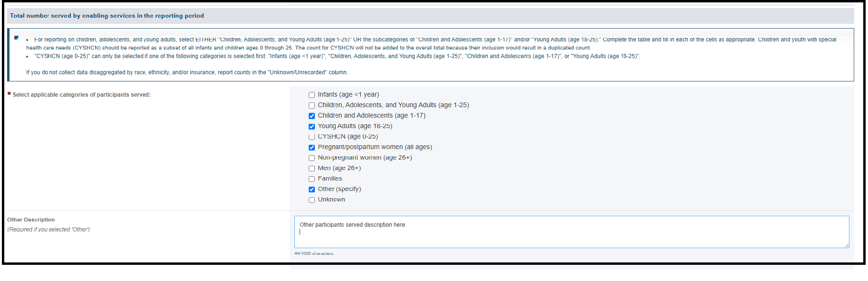Uncheck the Other (specify) checkbox

pyautogui.click(x=312, y=189)
